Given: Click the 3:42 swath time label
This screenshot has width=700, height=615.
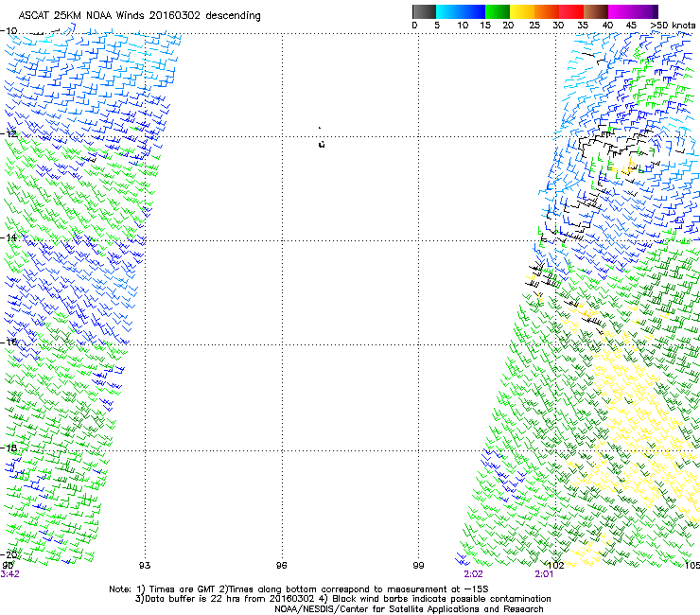Looking at the screenshot, I should 9,574.
